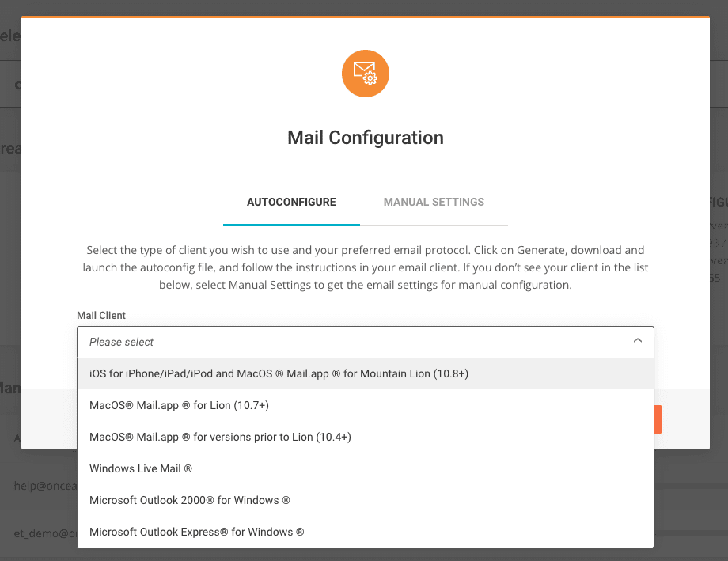
Task: Click the orange mail settings envelope icon
Action: click(x=365, y=74)
